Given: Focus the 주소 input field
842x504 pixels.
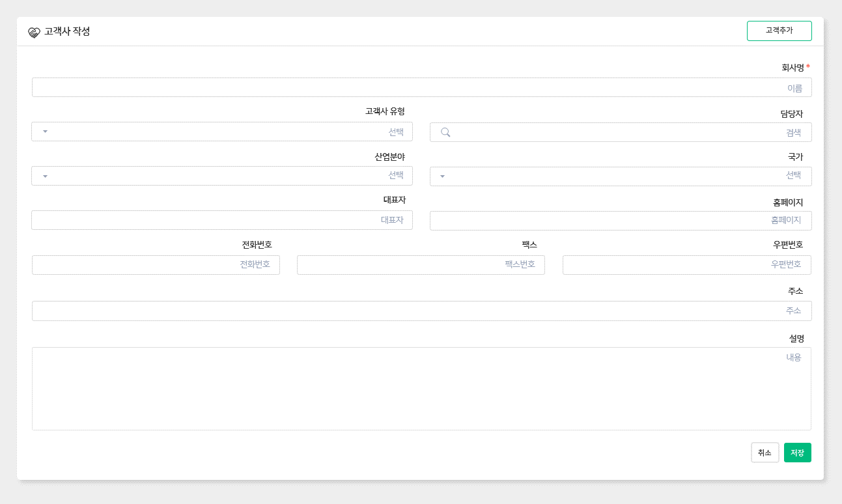Looking at the screenshot, I should click(x=422, y=311).
